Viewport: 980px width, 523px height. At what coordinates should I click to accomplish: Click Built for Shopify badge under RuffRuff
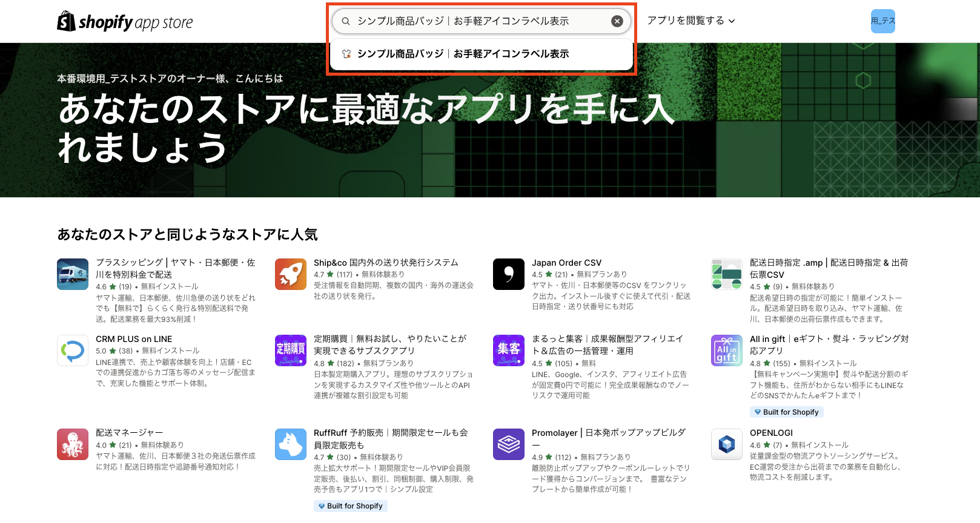click(351, 506)
